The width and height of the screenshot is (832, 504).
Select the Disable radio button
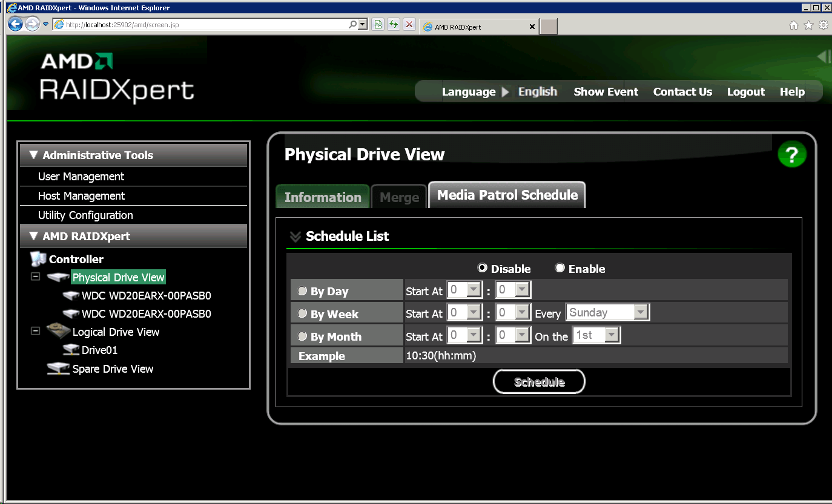(483, 267)
